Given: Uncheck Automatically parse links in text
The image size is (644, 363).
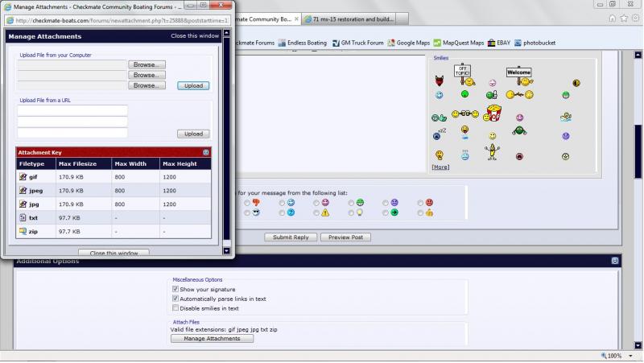Looking at the screenshot, I should coord(175,299).
